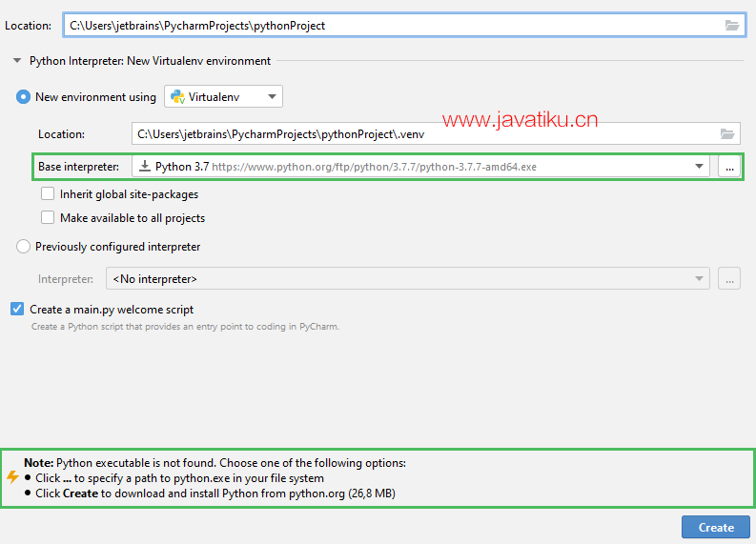The image size is (756, 544).
Task: Click the folder browse icon in virtualenv Location field
Action: [726, 134]
